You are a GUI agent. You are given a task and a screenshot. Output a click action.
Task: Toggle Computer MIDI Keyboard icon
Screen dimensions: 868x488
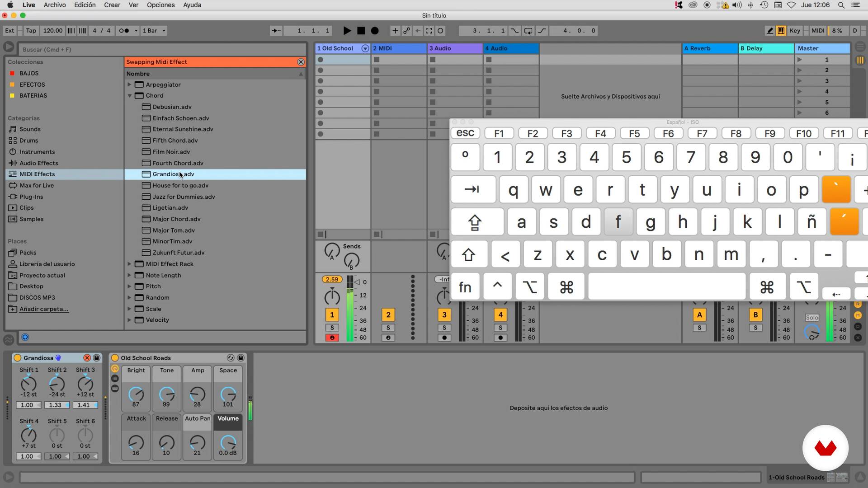point(781,31)
